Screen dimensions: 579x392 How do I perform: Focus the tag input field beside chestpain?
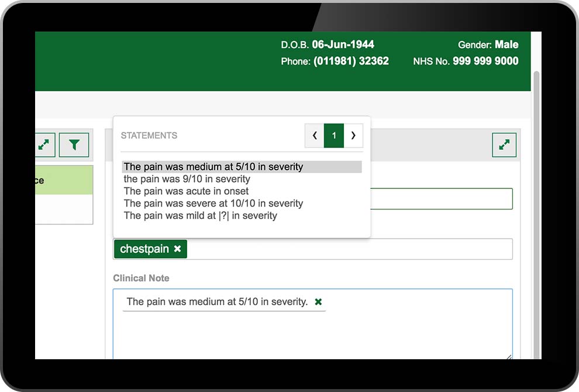[x=351, y=249]
